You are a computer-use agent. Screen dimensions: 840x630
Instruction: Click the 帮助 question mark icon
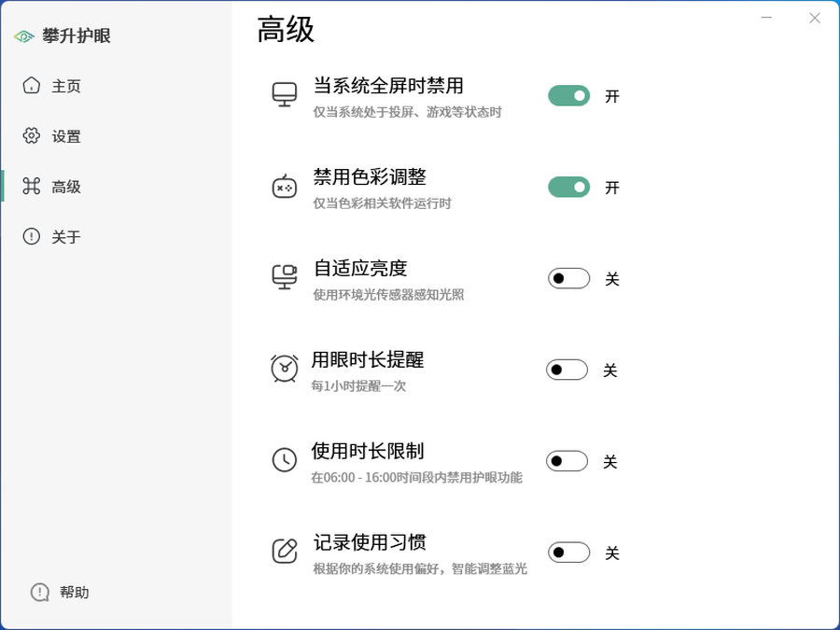[40, 592]
